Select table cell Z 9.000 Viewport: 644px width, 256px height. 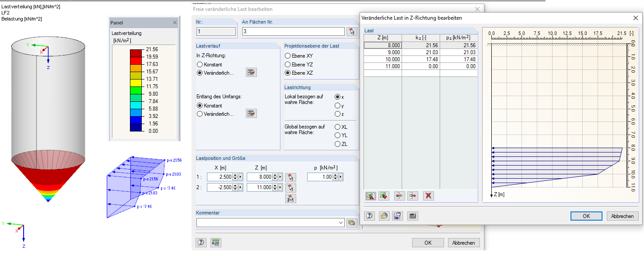click(x=383, y=52)
